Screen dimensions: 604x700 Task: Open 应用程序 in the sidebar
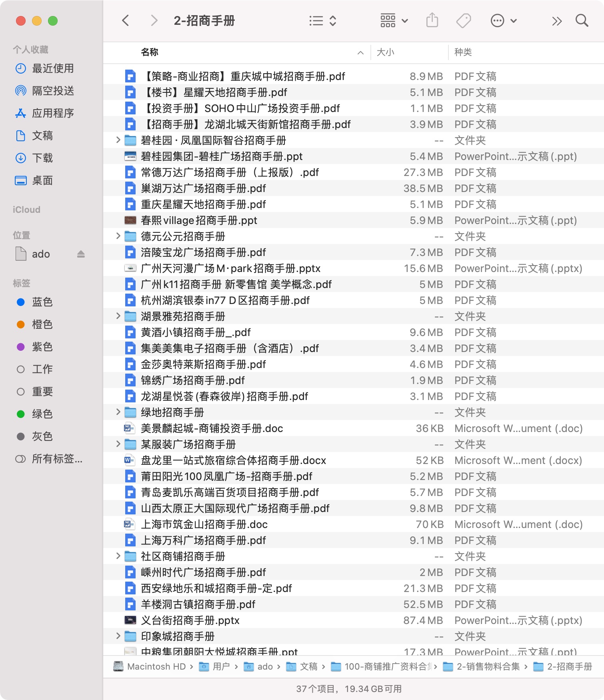[x=53, y=113]
